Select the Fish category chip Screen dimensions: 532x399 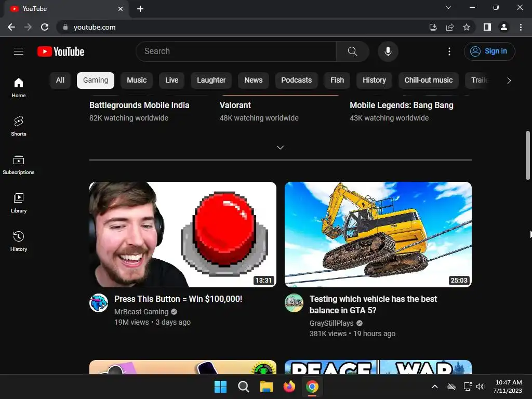tap(337, 81)
